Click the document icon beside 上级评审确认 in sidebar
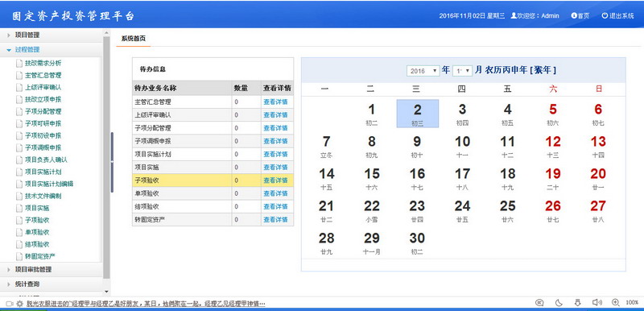Screen dimensions: 644x311 point(19,88)
